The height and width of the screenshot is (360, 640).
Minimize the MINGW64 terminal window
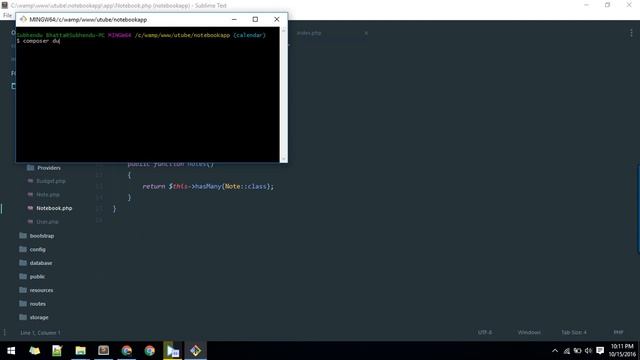(234, 19)
